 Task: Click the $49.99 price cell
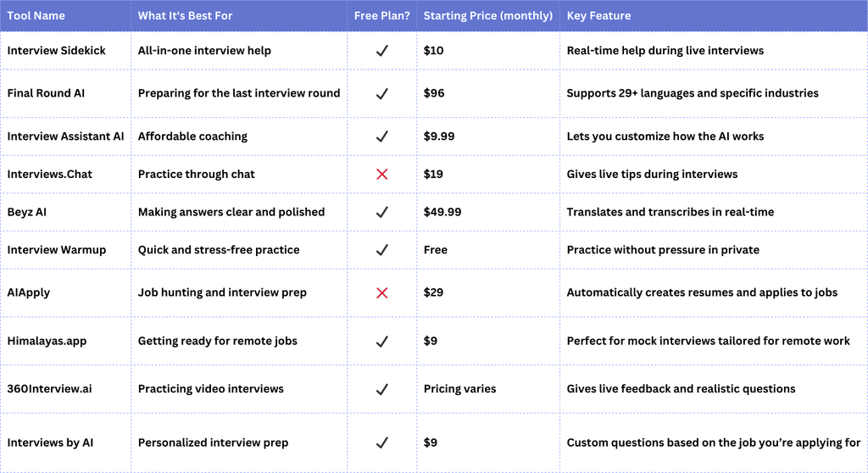(x=442, y=212)
